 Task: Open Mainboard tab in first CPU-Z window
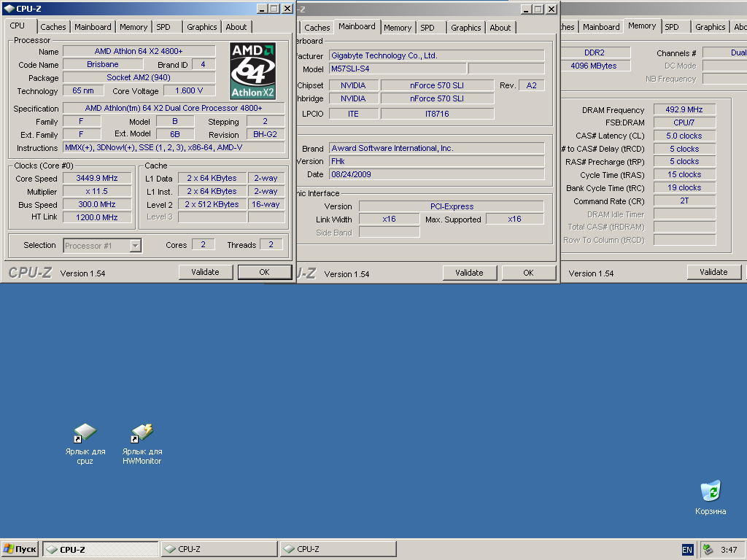pos(93,27)
